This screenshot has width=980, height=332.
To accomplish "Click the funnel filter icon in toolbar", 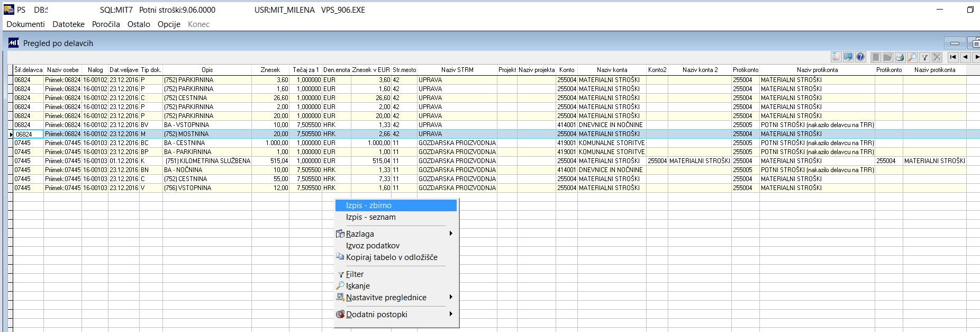I will (x=924, y=57).
